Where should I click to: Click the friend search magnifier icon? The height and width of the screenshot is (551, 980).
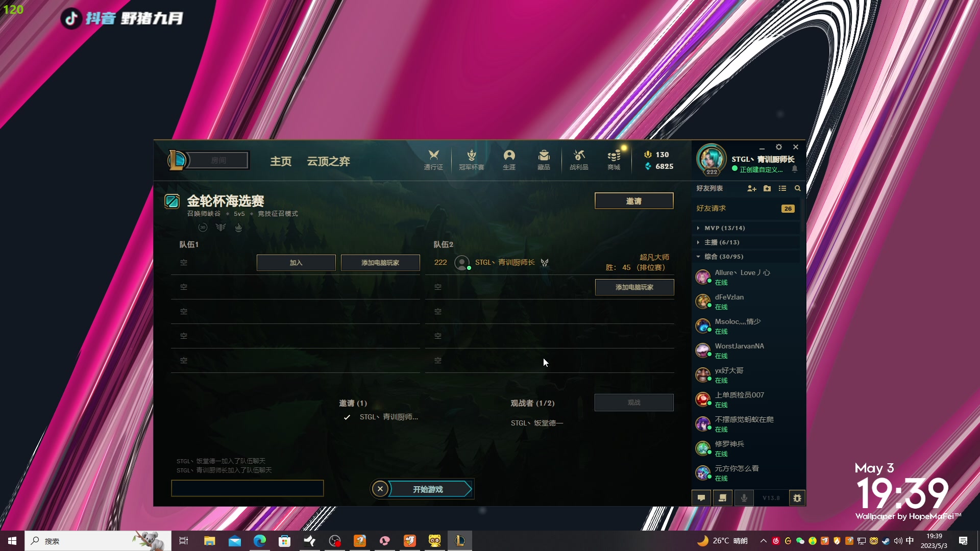pyautogui.click(x=797, y=188)
